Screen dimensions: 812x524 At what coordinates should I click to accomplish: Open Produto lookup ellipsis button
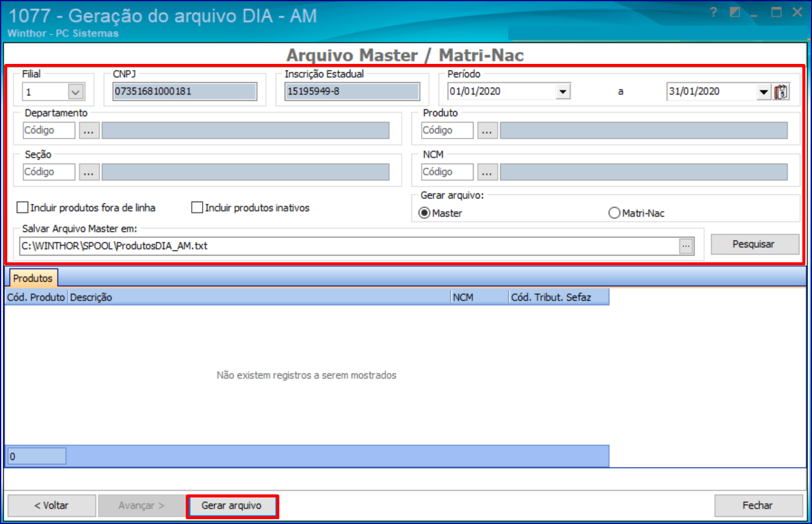[487, 130]
